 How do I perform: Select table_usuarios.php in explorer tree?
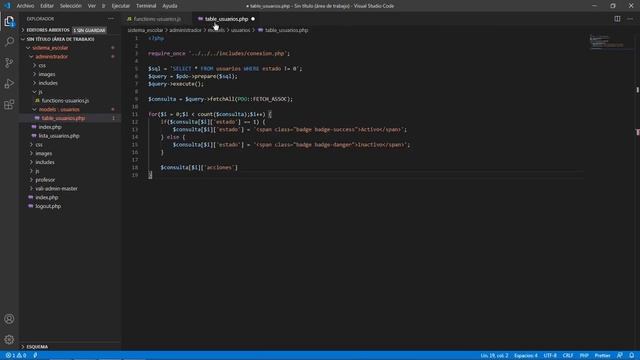(70, 118)
